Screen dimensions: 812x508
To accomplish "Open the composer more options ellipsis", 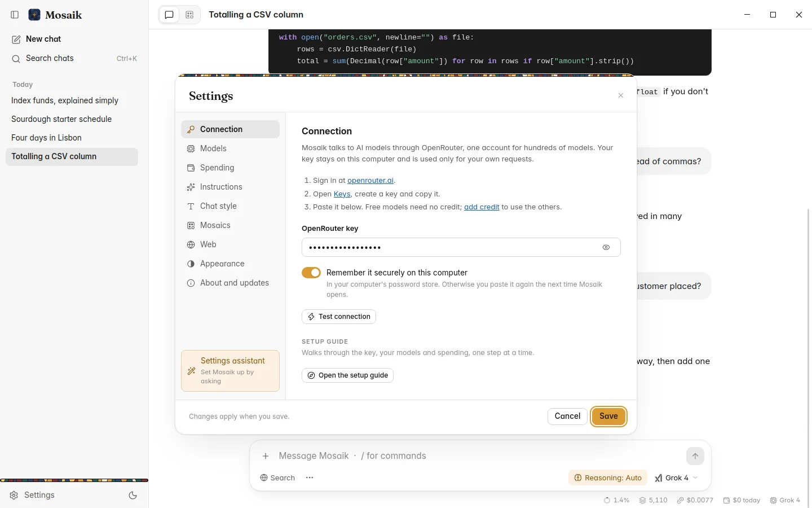I will click(310, 478).
